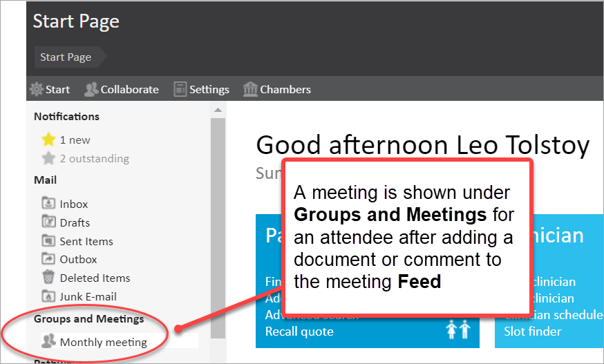Click the Notifications section heading
The height and width of the screenshot is (364, 604).
66,116
